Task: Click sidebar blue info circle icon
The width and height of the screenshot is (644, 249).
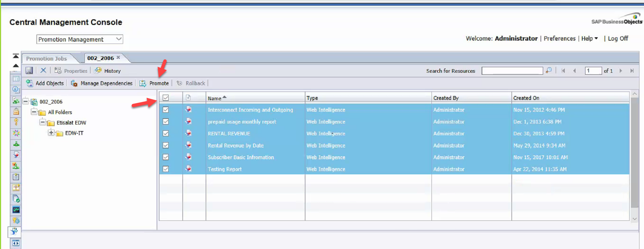Action: click(16, 89)
